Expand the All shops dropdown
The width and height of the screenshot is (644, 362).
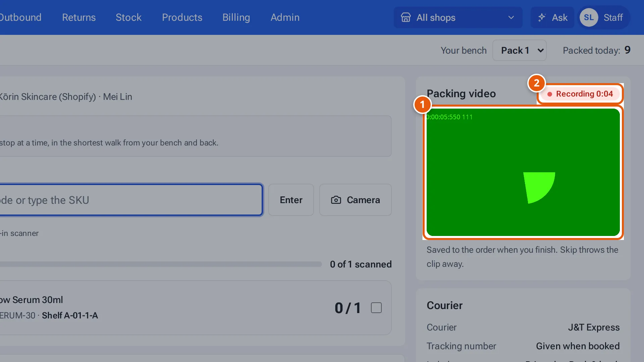pyautogui.click(x=458, y=17)
